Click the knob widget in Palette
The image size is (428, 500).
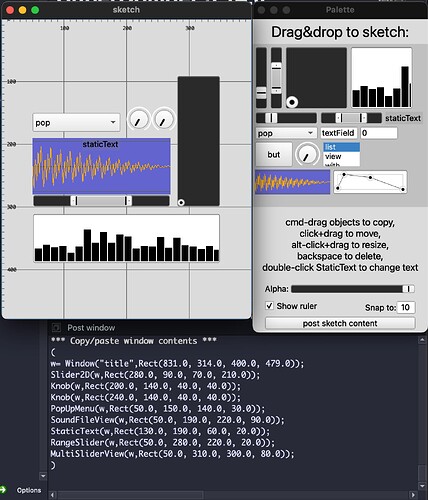coord(307,154)
